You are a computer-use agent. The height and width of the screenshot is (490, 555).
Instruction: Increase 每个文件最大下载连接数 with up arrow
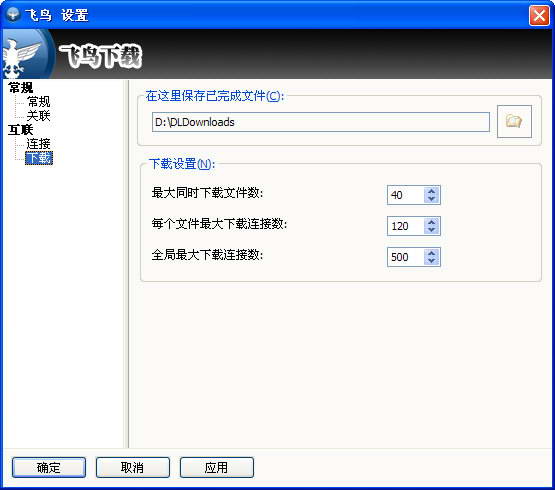pyautogui.click(x=431, y=222)
